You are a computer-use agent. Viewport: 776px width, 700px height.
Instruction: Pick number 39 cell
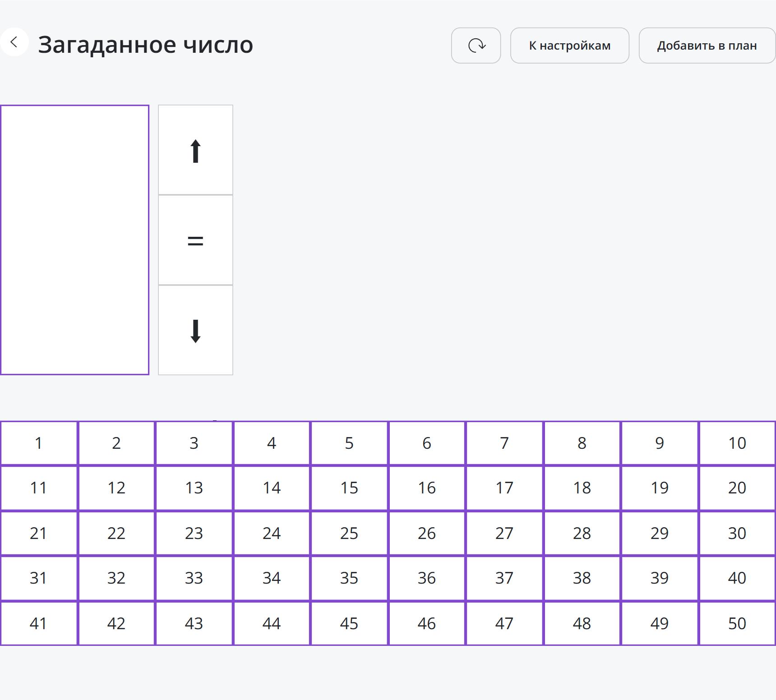[x=660, y=578]
